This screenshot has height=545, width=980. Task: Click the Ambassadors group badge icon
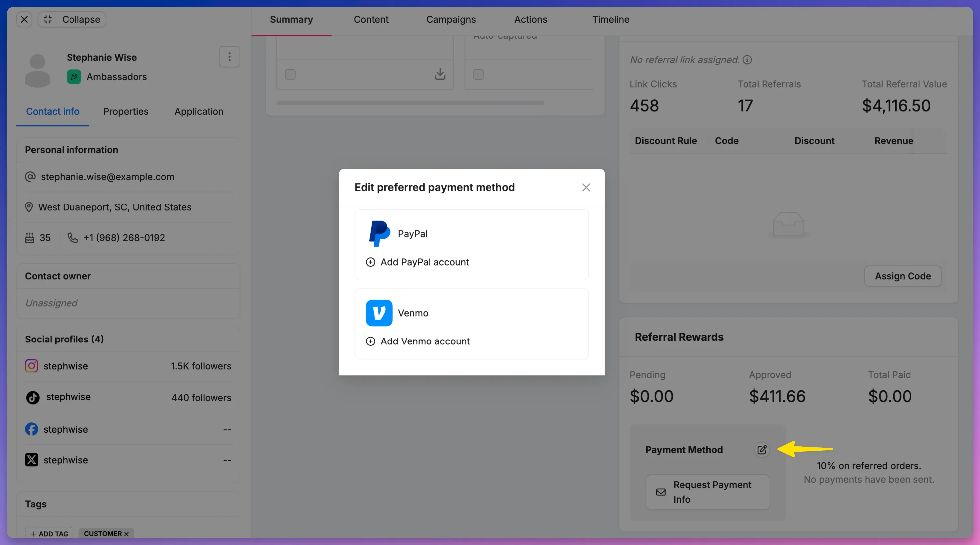tap(74, 77)
